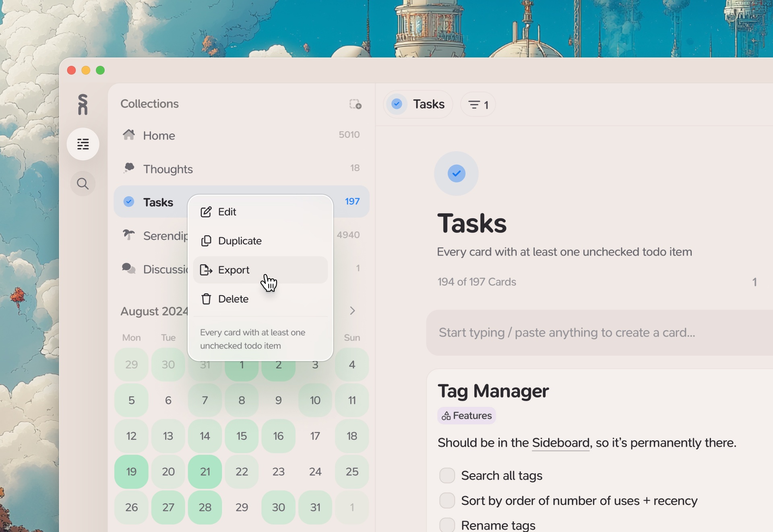Check the 'Rename tags' todo
The image size is (773, 532).
(447, 525)
